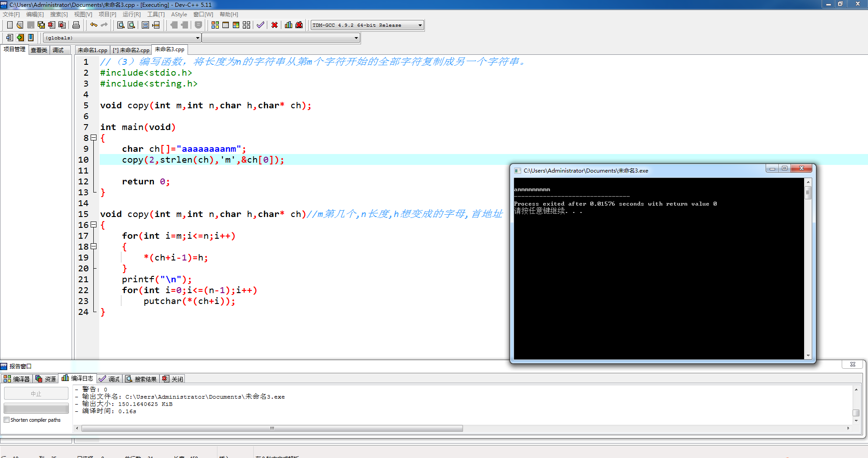Open Replace using the toolbar icon

pos(131,25)
